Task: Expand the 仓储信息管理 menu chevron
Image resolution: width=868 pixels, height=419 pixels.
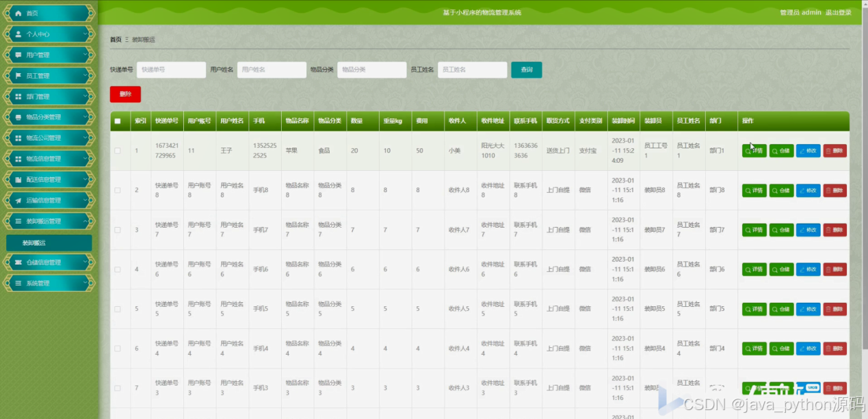Action: click(86, 262)
